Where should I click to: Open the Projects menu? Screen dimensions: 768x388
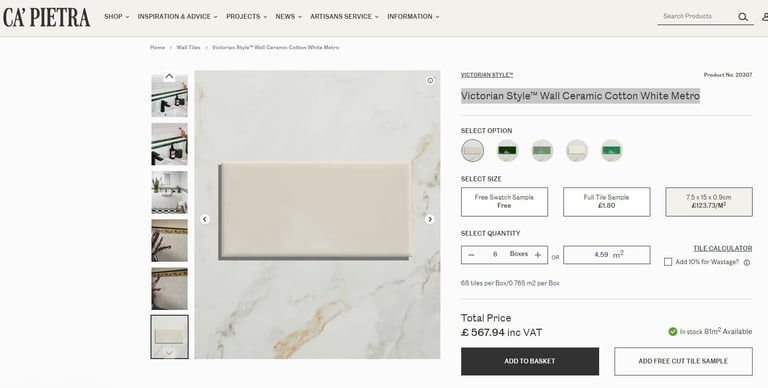point(246,17)
